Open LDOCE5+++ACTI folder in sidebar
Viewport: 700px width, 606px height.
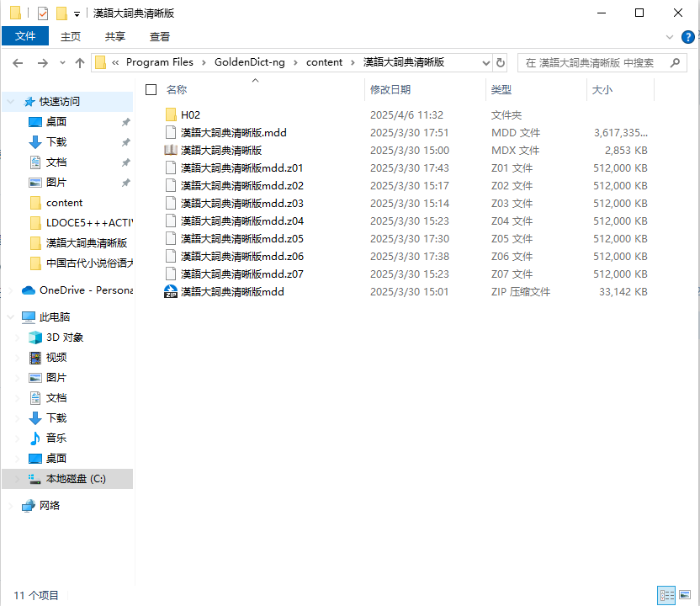point(89,223)
